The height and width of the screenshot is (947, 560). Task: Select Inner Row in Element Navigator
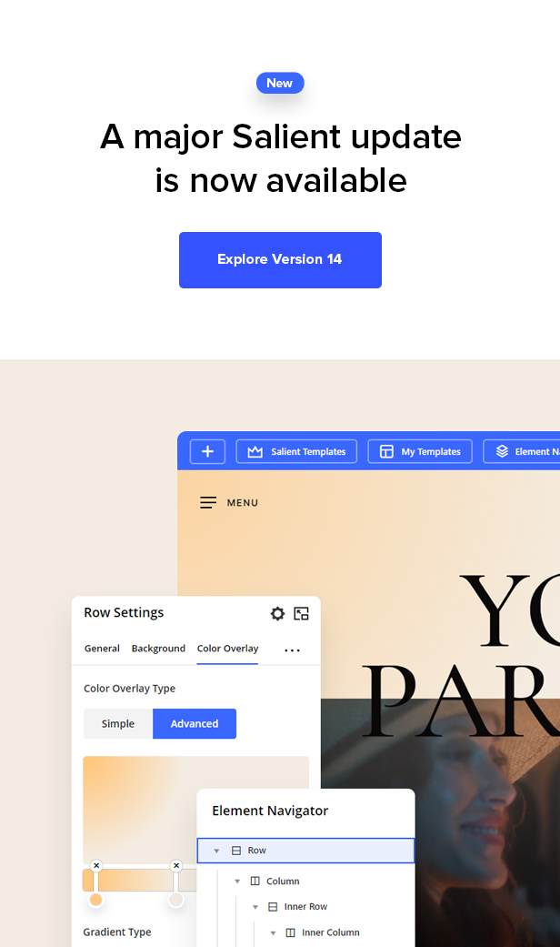coord(305,907)
